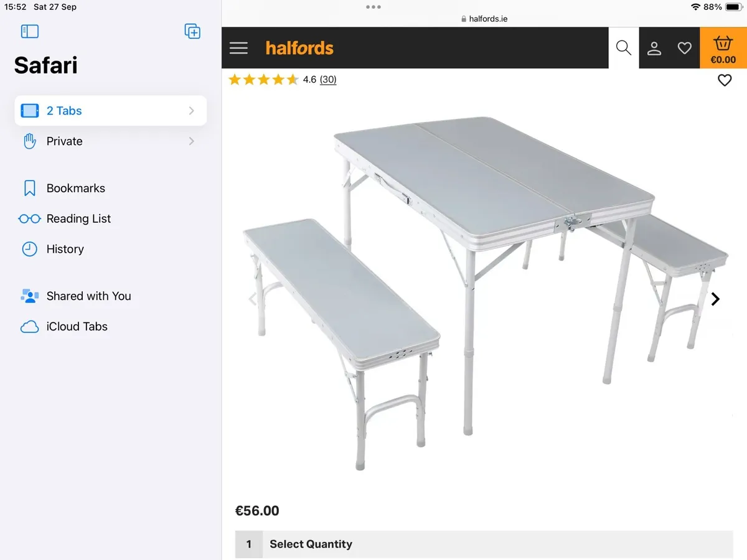Open the Halfords hamburger menu
The height and width of the screenshot is (560, 747).
tap(238, 48)
